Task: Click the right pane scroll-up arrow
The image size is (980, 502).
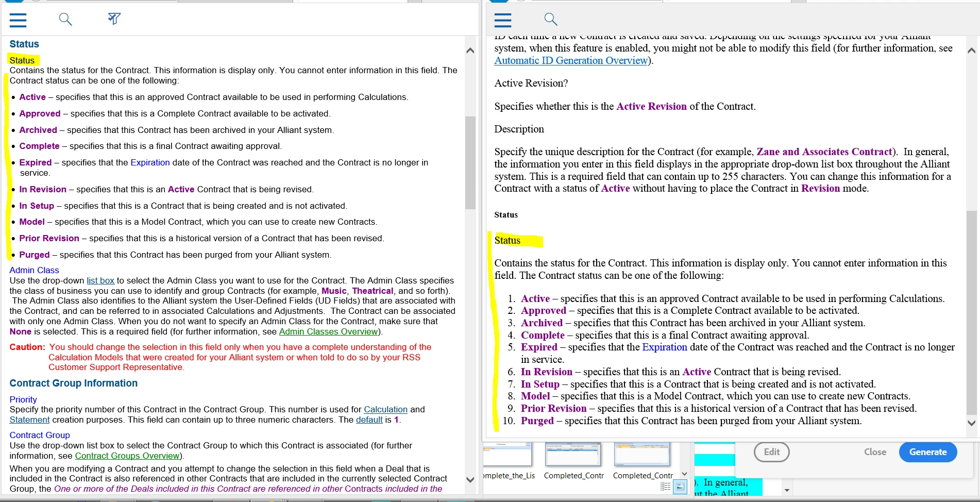Action: [972, 51]
